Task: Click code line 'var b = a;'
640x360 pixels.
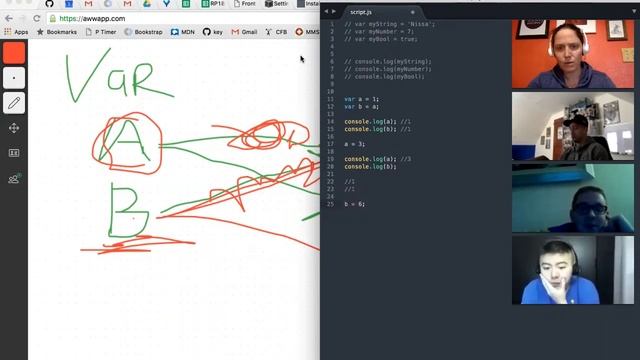Action: (x=361, y=107)
